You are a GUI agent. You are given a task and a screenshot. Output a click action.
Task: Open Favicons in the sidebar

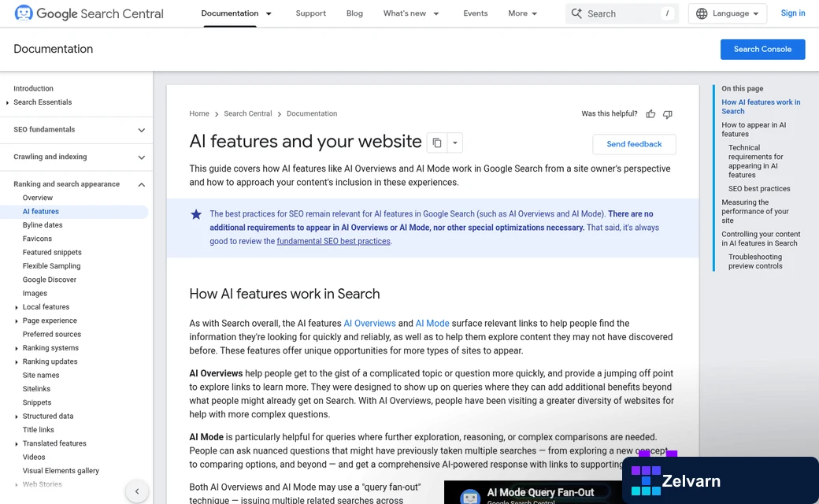point(37,239)
